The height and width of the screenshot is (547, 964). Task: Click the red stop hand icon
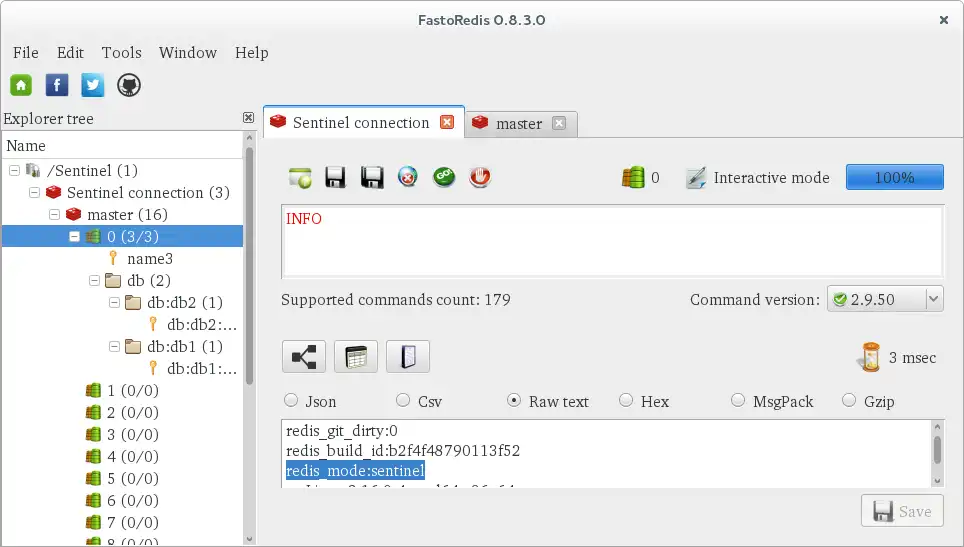[x=480, y=178]
